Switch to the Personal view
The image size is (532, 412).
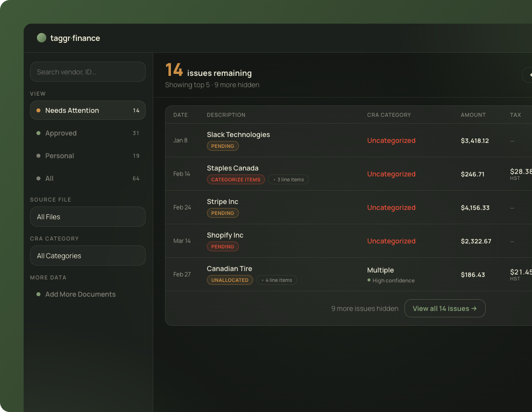click(88, 156)
